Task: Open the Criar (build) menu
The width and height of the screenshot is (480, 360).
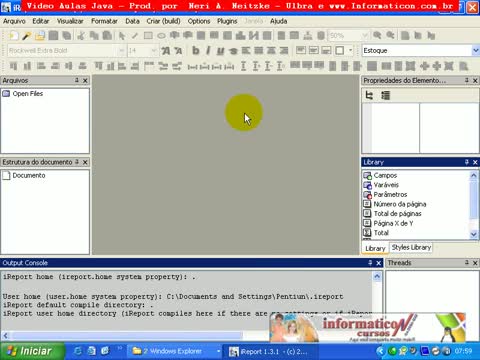Action: coord(163,21)
